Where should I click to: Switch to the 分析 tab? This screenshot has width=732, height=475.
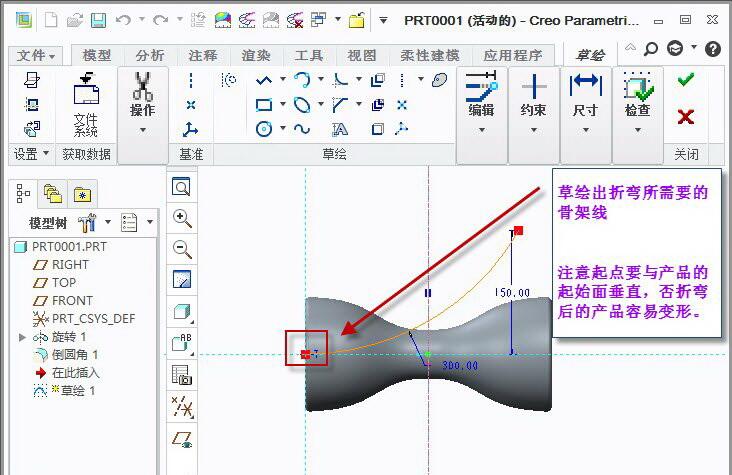[x=149, y=55]
